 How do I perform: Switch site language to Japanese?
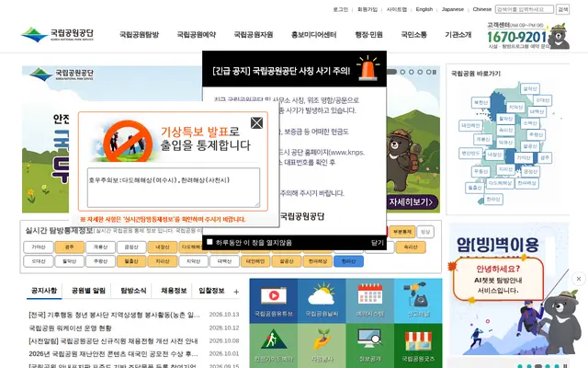tap(453, 9)
